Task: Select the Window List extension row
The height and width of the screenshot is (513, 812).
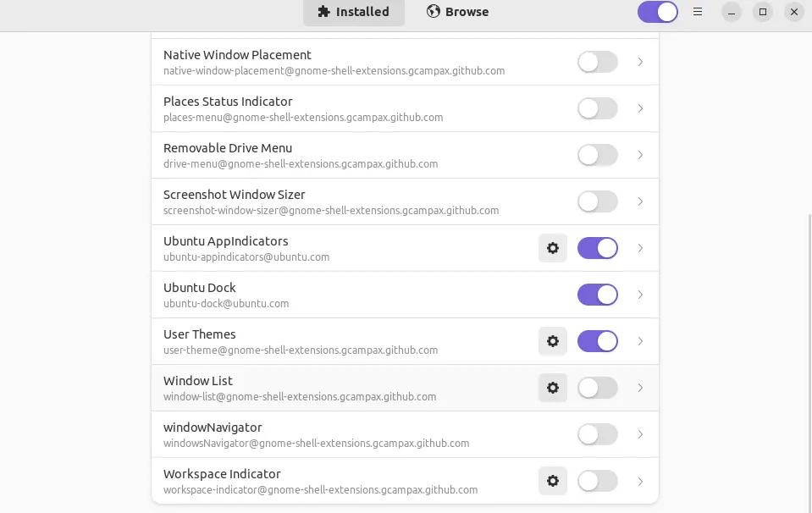Action: coord(339,388)
